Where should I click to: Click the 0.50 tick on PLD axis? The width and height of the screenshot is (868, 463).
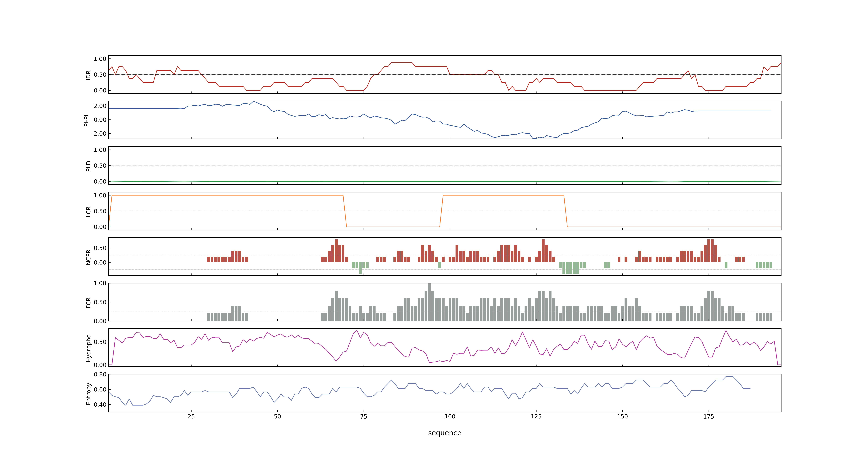[100, 165]
